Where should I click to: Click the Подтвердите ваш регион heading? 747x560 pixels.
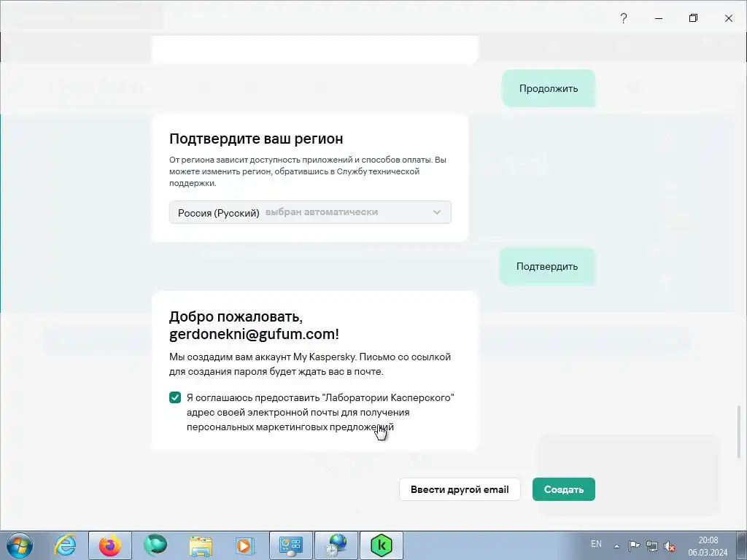256,139
